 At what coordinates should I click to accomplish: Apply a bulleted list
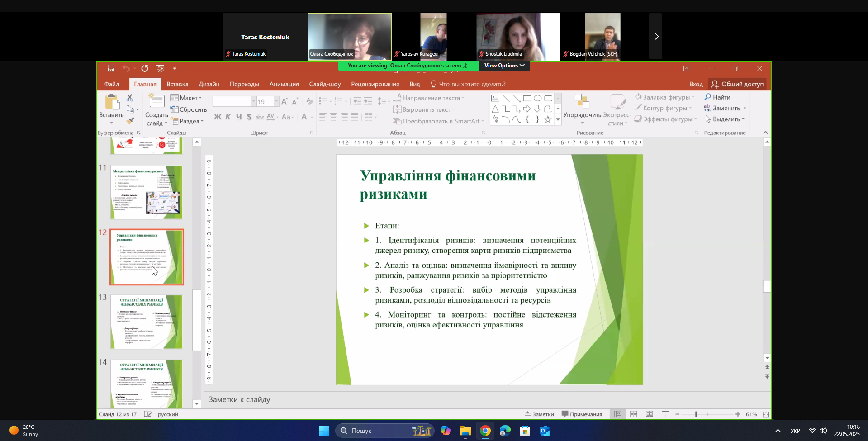click(x=323, y=101)
